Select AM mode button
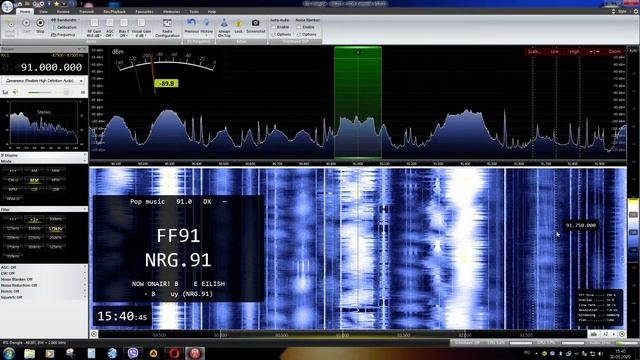Screen dimensions: 640x360 tap(34, 171)
